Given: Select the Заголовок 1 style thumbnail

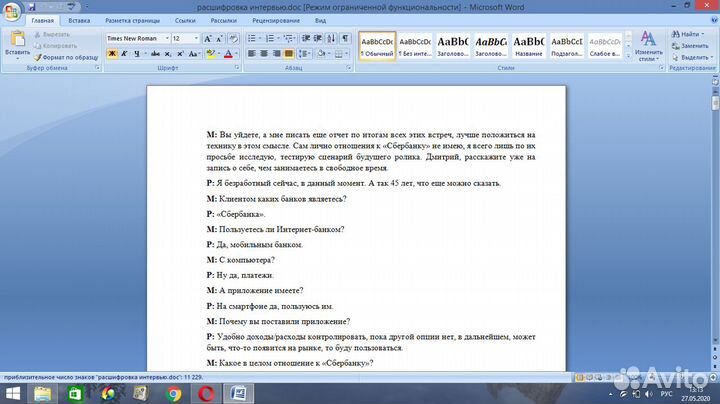Looking at the screenshot, I should tap(451, 45).
